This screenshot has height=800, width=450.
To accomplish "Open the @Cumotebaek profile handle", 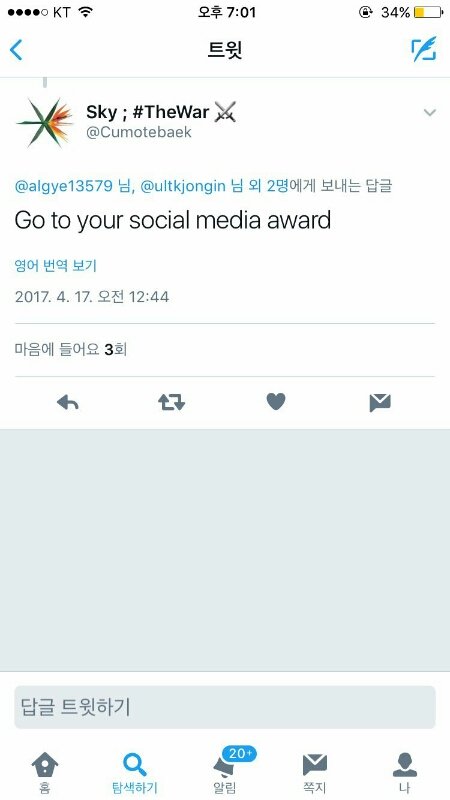I will pos(139,132).
